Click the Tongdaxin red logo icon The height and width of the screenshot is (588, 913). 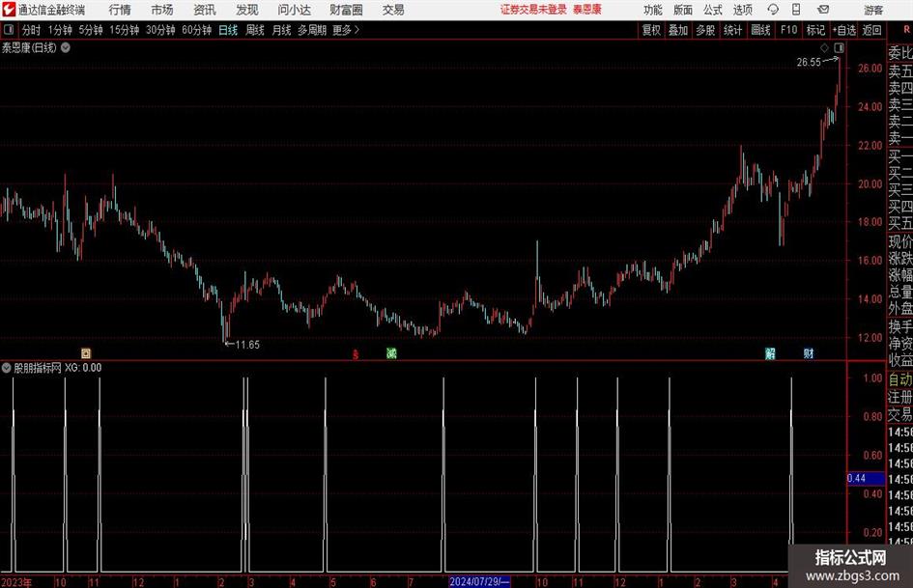coord(9,10)
